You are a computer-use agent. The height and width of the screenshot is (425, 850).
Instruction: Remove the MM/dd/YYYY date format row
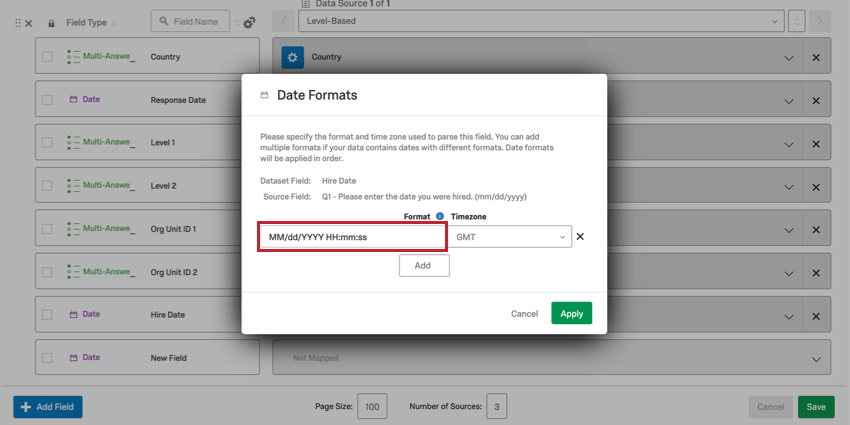tap(580, 236)
